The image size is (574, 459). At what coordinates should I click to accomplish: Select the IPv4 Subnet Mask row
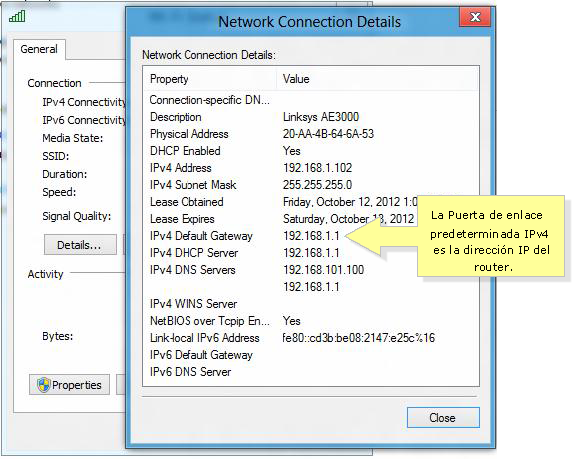point(310,185)
